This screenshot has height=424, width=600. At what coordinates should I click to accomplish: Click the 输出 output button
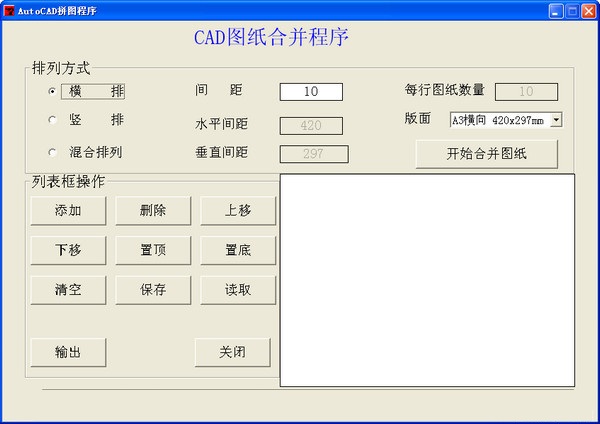(x=68, y=352)
